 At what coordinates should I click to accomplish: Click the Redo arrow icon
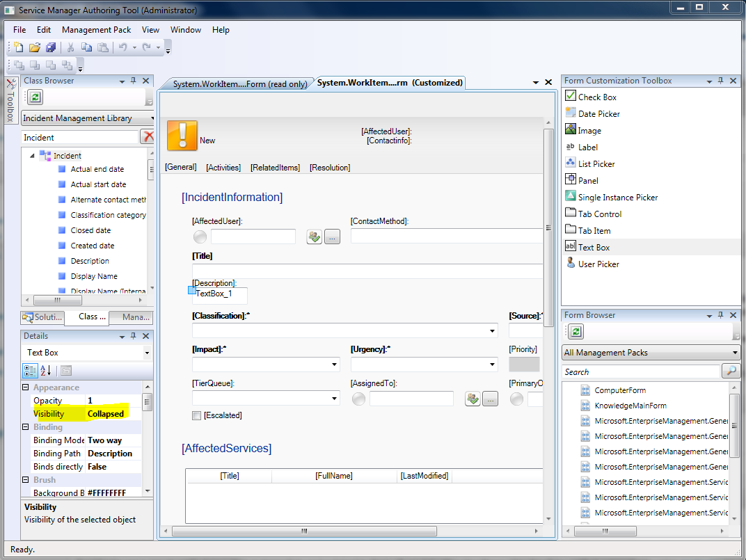tap(147, 47)
